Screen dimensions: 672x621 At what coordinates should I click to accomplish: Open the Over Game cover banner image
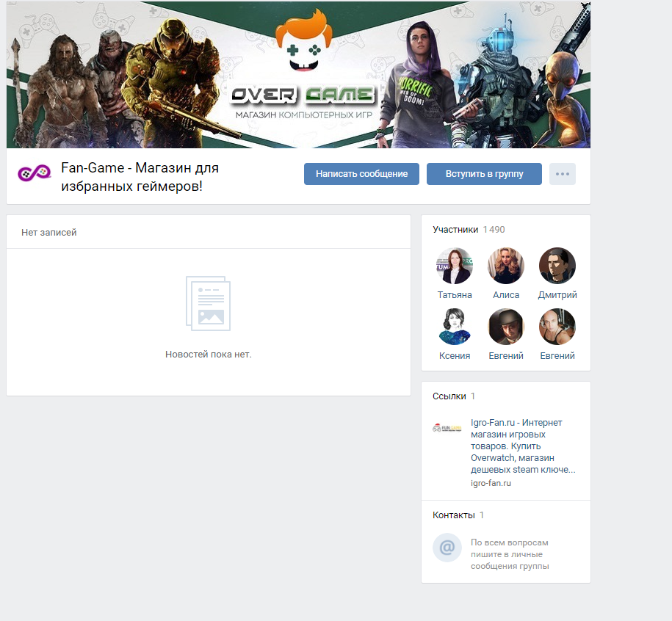click(298, 75)
